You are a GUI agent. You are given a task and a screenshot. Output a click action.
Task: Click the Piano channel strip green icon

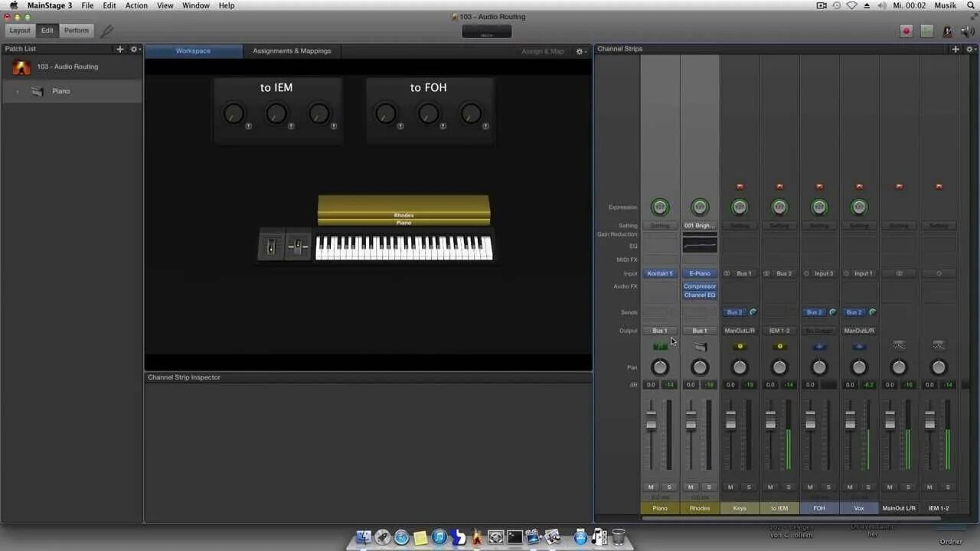660,347
